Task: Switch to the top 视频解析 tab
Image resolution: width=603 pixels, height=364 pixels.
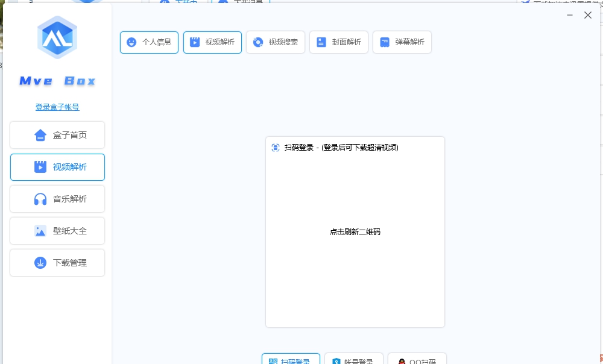Action: click(212, 42)
